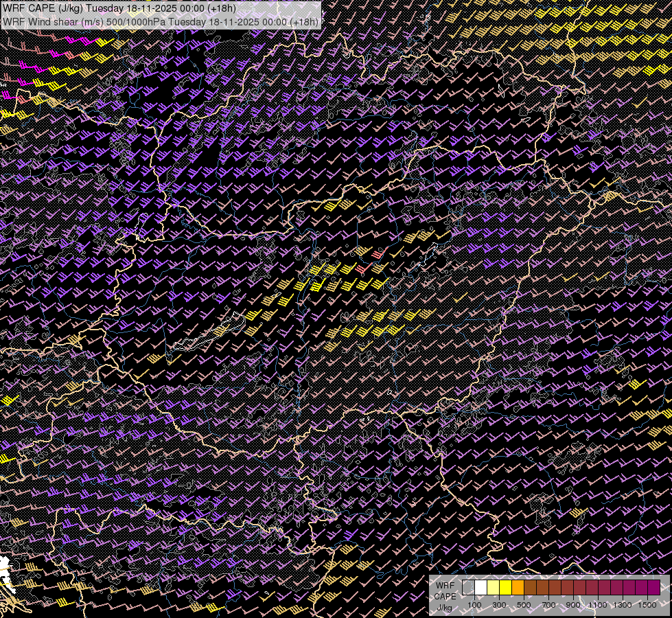Click the white swatch in the CAPE legend
The height and width of the screenshot is (618, 672).
pyautogui.click(x=480, y=587)
